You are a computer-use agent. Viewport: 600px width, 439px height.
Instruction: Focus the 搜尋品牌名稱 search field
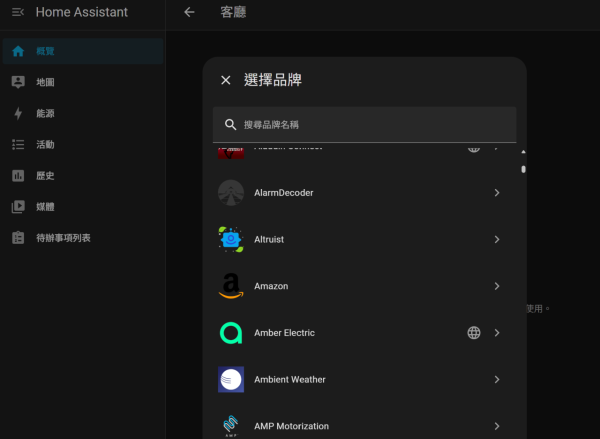[x=364, y=125]
